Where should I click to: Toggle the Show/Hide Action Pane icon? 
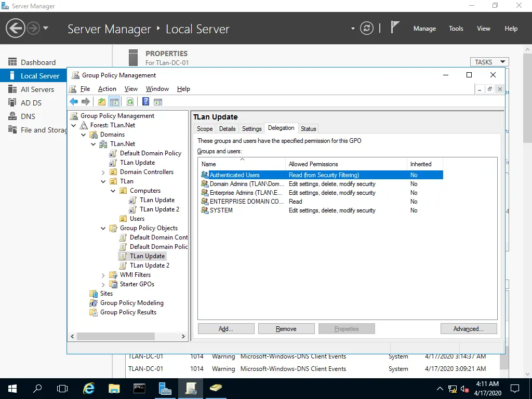158,101
